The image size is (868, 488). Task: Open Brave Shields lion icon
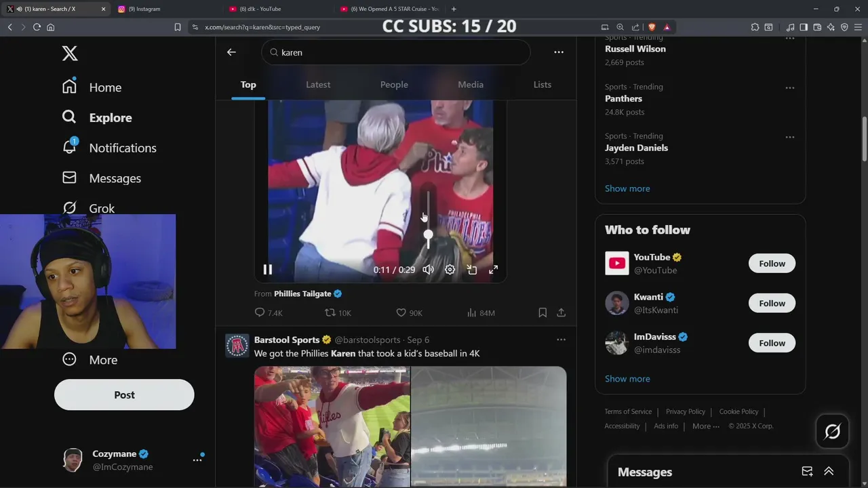[652, 27]
